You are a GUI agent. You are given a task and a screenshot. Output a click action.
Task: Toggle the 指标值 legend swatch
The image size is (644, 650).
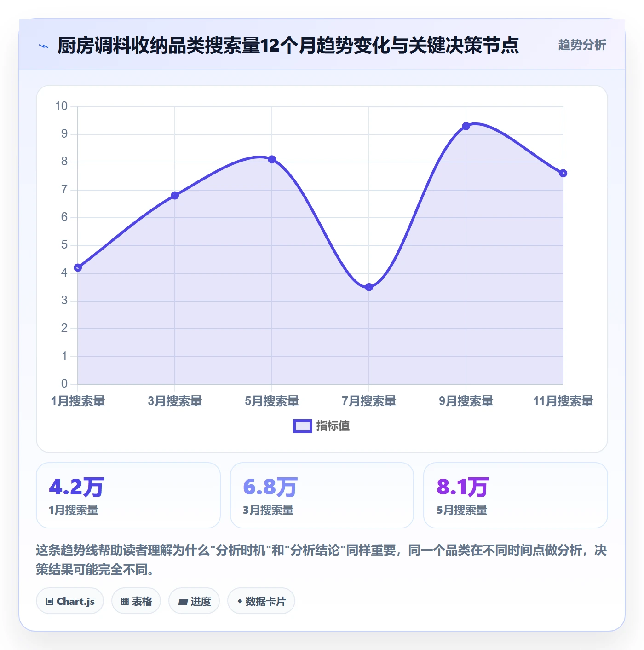pyautogui.click(x=303, y=426)
